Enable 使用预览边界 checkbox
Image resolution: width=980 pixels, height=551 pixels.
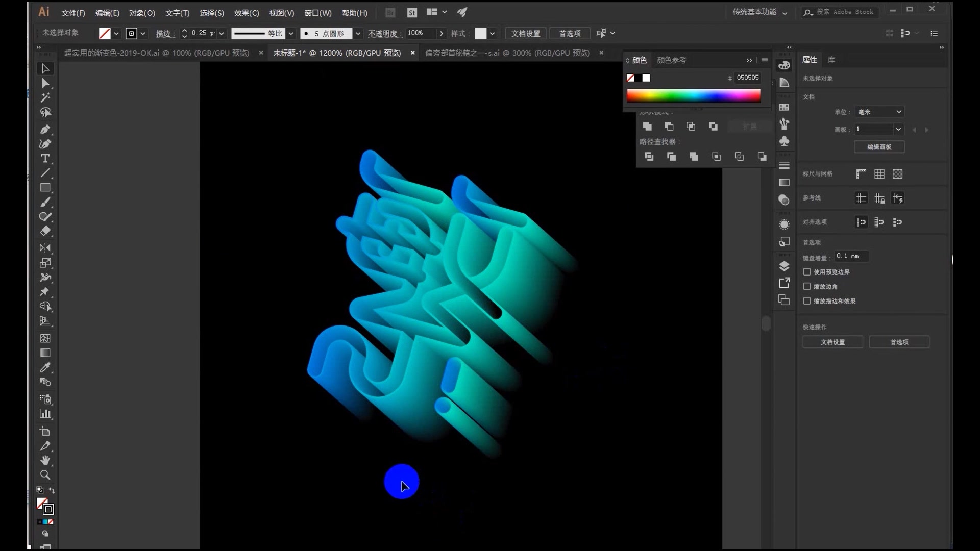click(807, 272)
